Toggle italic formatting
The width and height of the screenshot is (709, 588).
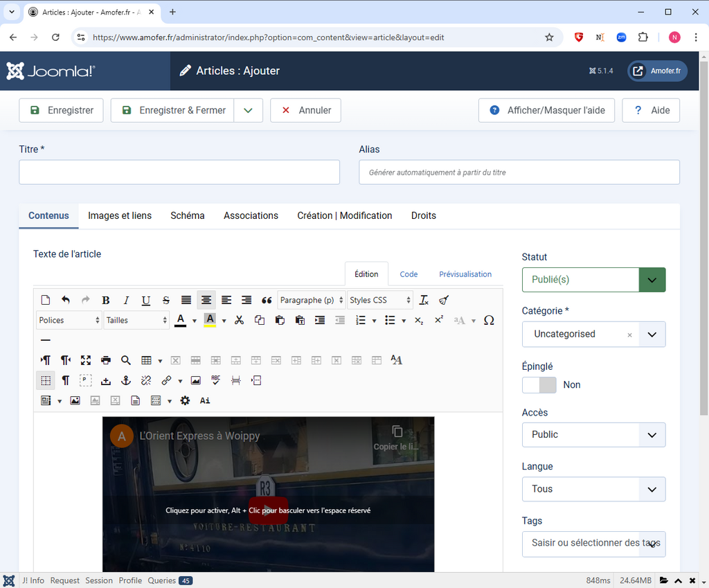pyautogui.click(x=126, y=300)
